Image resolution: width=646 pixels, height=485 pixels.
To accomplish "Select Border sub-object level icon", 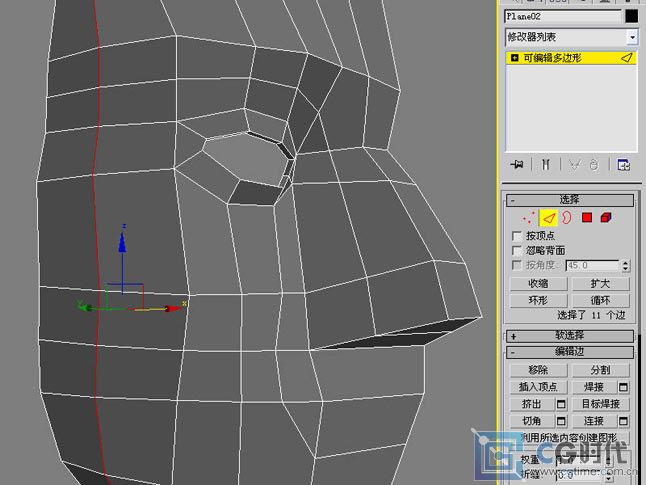I will tap(566, 217).
